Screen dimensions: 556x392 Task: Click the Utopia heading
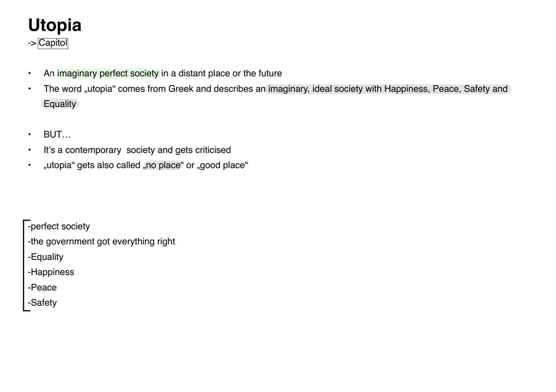tap(55, 25)
